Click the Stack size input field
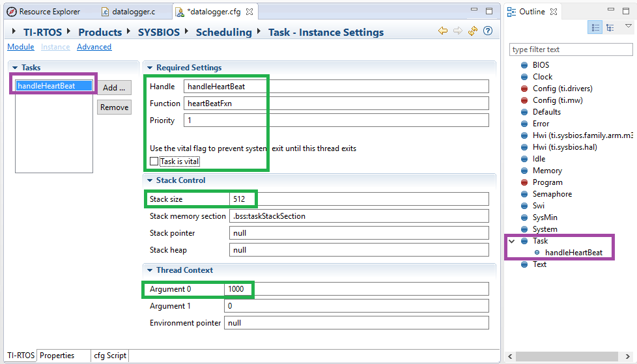The height and width of the screenshot is (364, 637). coord(358,199)
